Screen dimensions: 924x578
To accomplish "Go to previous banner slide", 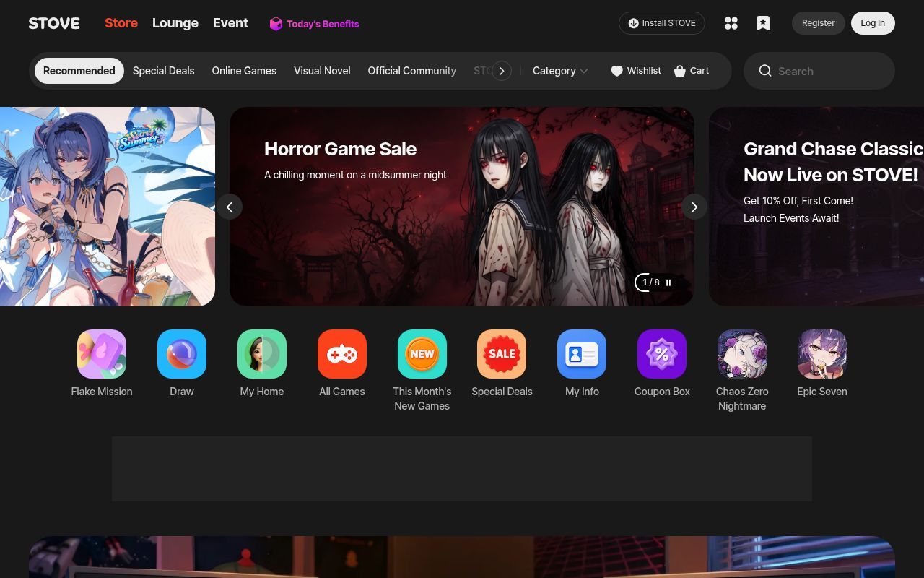I will click(x=230, y=207).
